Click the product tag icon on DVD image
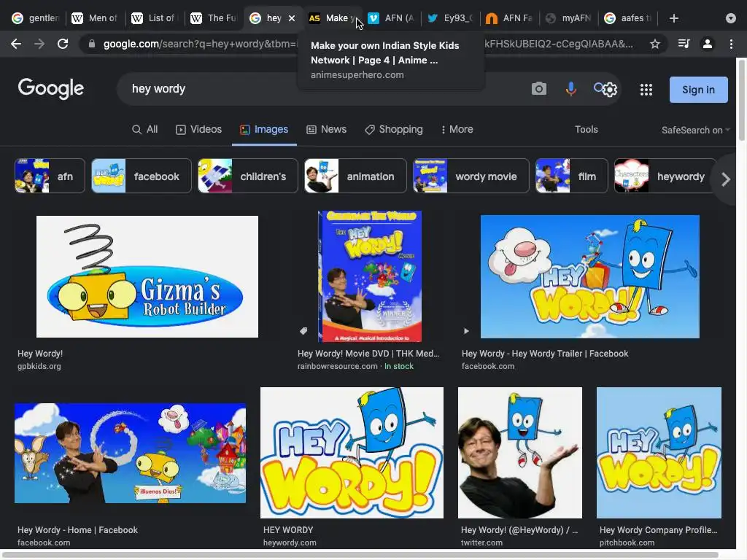This screenshot has height=560, width=747. [303, 330]
